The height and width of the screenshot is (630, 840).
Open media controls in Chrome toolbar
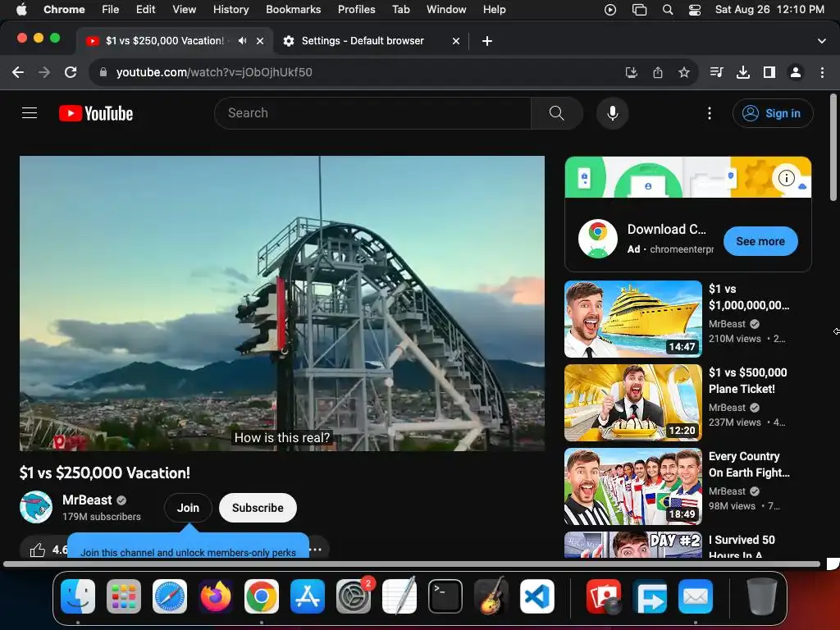click(x=716, y=72)
